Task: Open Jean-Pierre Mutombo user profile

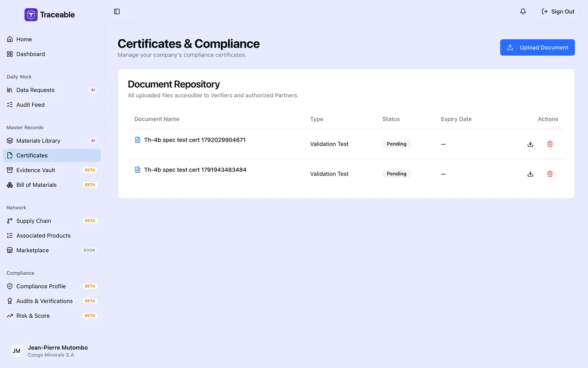Action: 52,351
